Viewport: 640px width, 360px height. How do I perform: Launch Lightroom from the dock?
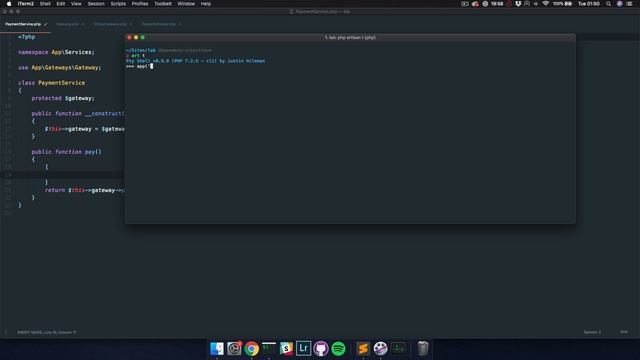pyautogui.click(x=303, y=349)
